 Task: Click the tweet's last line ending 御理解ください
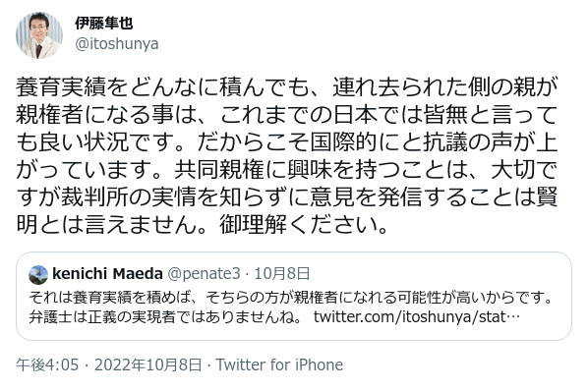tap(203, 224)
